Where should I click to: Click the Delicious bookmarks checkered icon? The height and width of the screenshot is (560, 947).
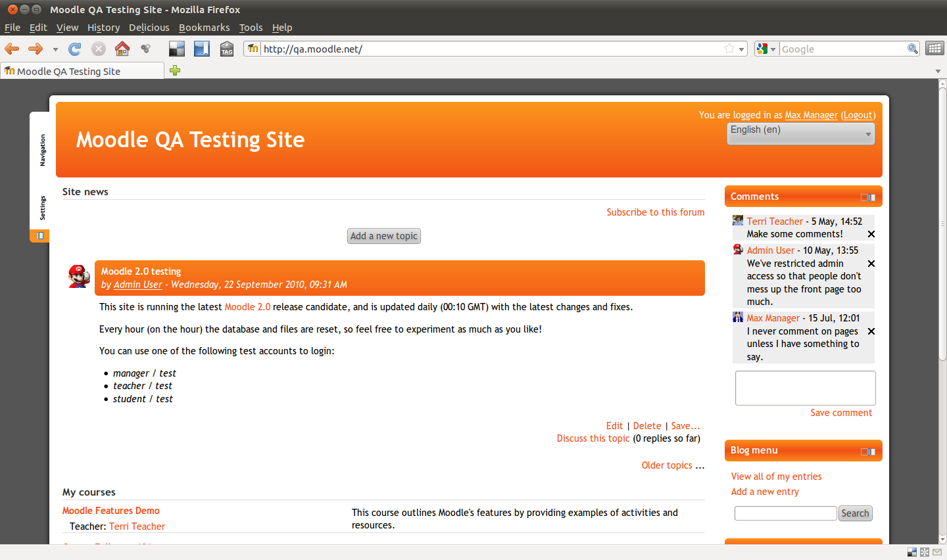pos(176,49)
